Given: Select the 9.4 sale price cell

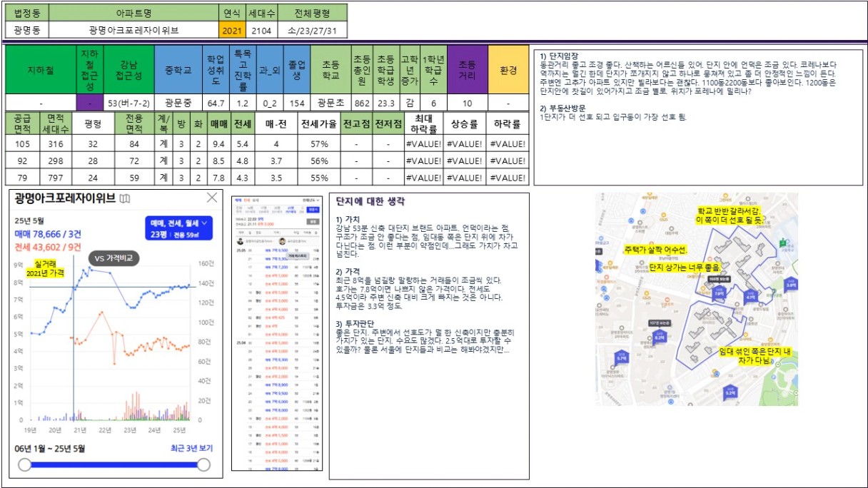Looking at the screenshot, I should click(219, 144).
